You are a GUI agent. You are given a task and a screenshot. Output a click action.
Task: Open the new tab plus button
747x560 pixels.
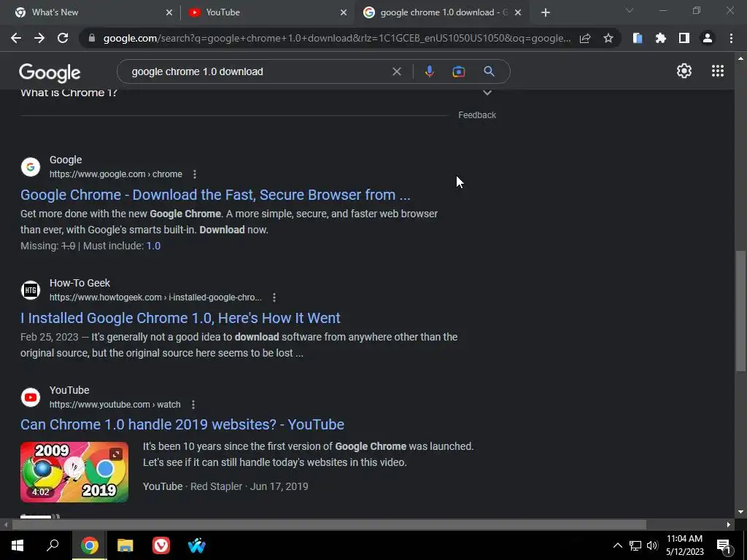[546, 12]
